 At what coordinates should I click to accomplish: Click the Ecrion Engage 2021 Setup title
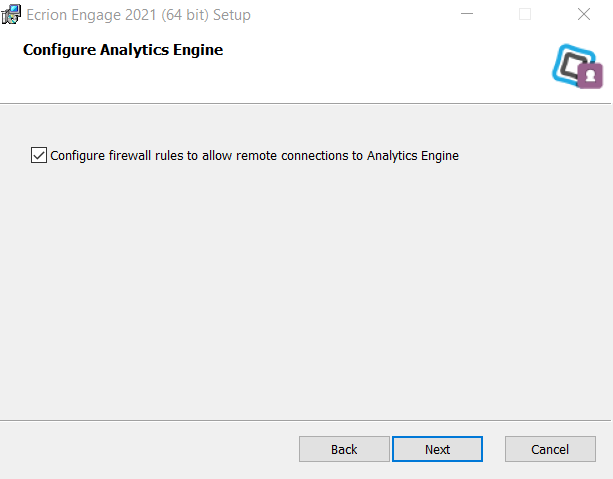tap(138, 15)
